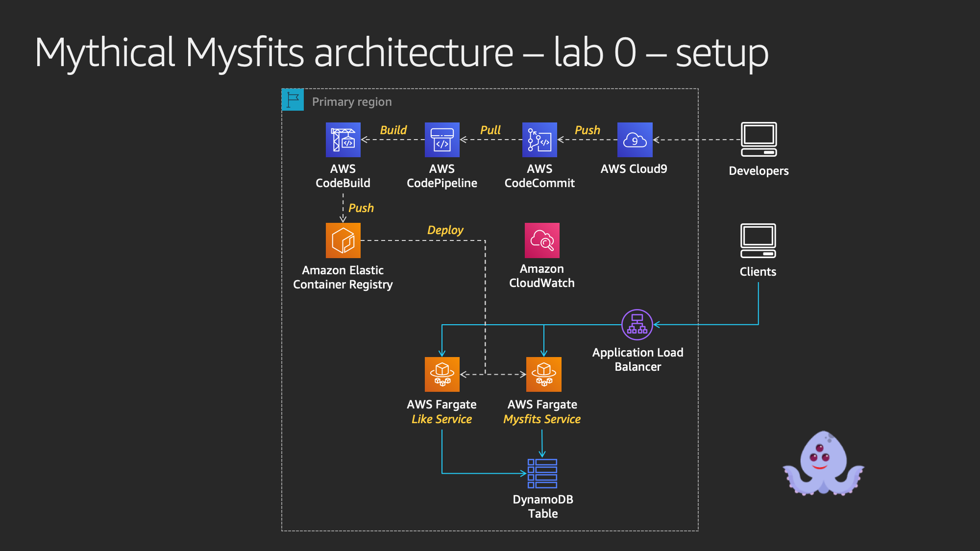
Task: Click the 'Primary region' label
Action: pyautogui.click(x=352, y=102)
